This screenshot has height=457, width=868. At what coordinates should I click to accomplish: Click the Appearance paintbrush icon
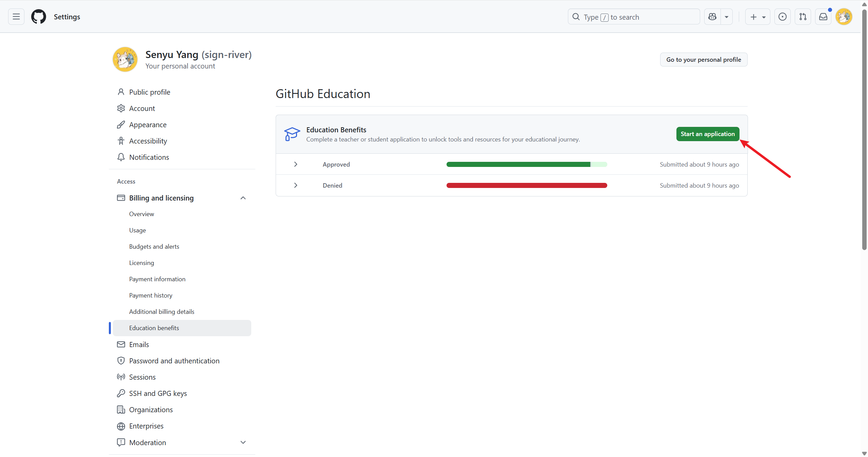(121, 125)
